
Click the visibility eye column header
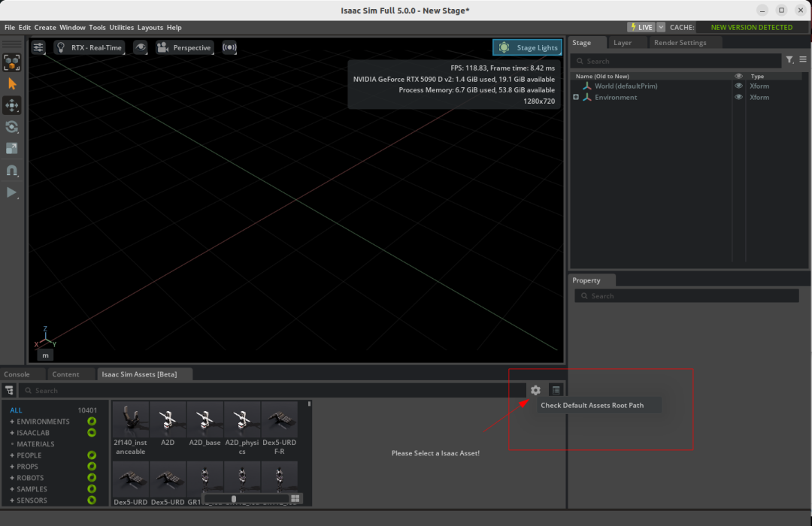pyautogui.click(x=738, y=76)
